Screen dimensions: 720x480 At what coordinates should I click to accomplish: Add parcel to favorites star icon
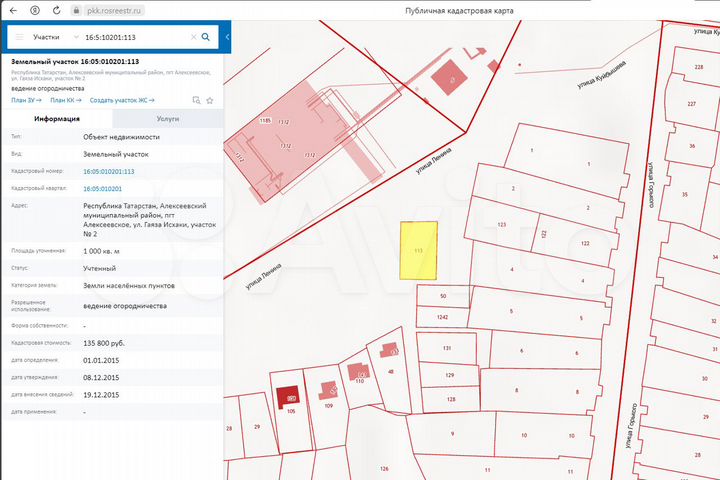207,100
